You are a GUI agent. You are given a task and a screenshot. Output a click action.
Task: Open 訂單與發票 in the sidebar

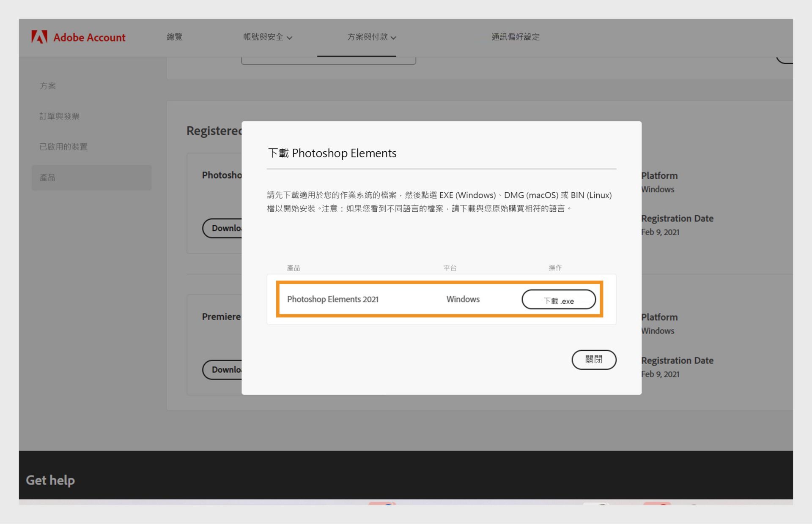(x=60, y=116)
